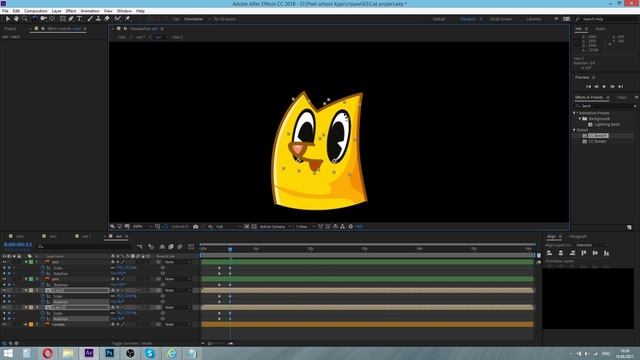This screenshot has height=360, width=640.
Task: Switch to Libraries workspace
Action: tap(533, 19)
